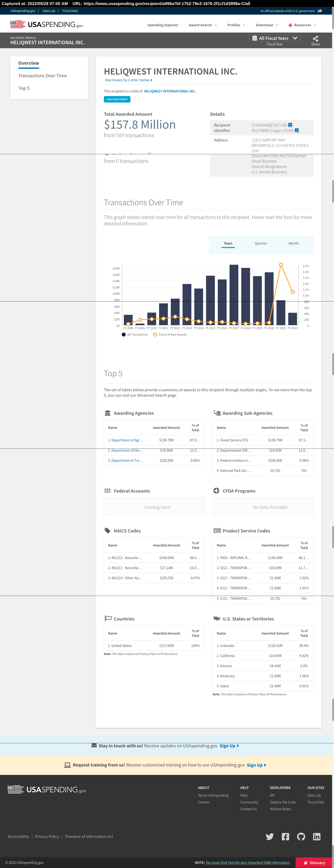Jump to Transactions Over Time in sidebar
The height and width of the screenshot is (868, 334).
(42, 76)
